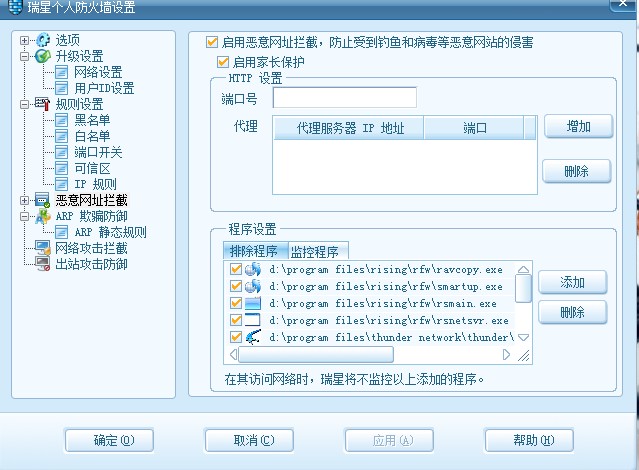Uncheck the rsmain.exe exclusion checkbox

[x=236, y=303]
